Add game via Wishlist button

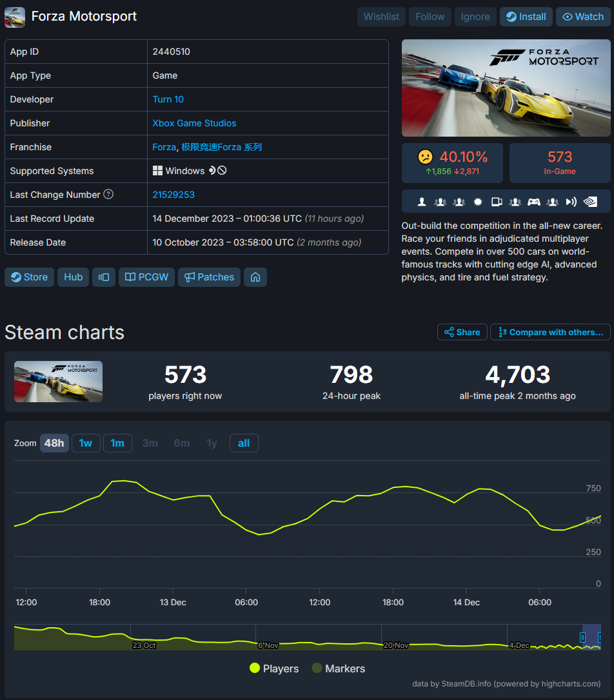click(x=381, y=17)
